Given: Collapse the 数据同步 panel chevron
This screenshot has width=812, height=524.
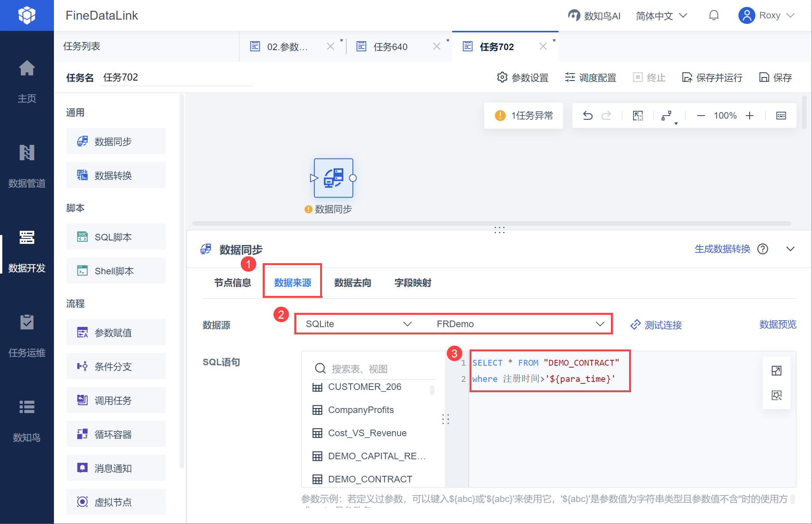Looking at the screenshot, I should coord(790,249).
